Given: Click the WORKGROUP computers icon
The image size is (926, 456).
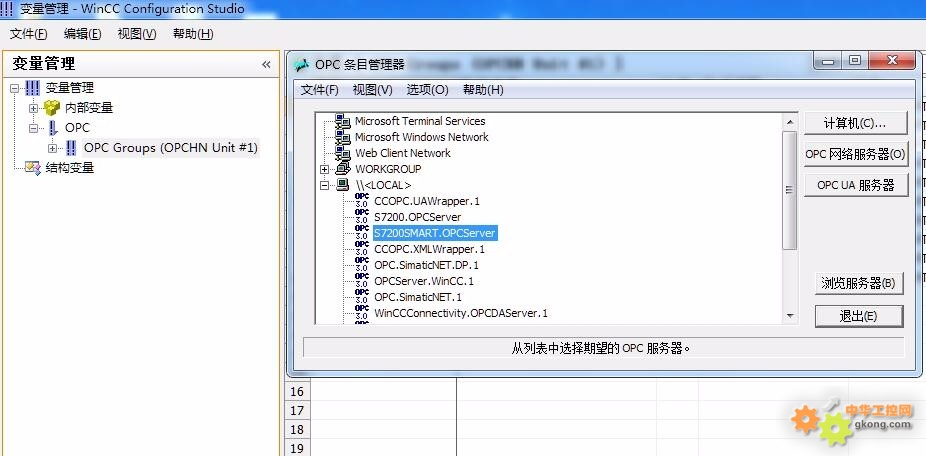Looking at the screenshot, I should (x=343, y=169).
